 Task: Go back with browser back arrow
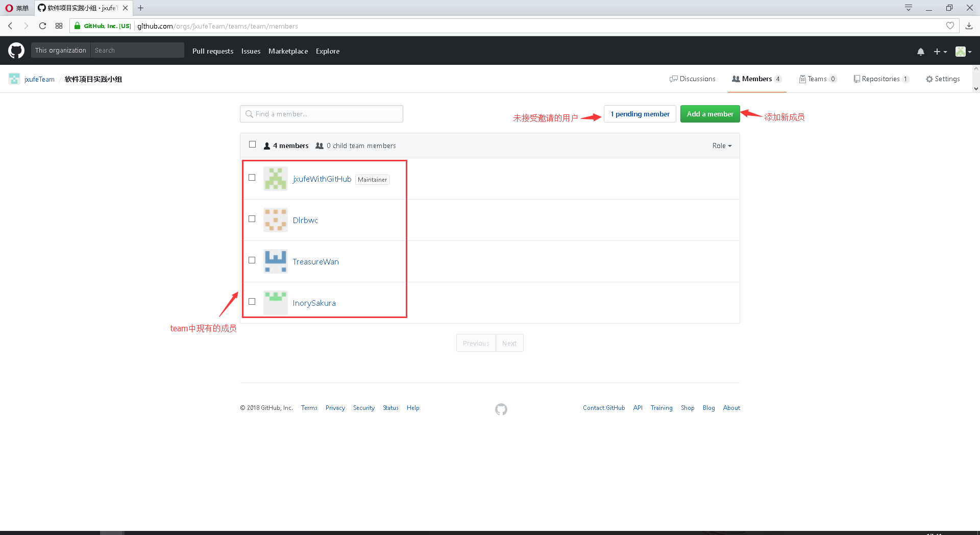pos(10,26)
